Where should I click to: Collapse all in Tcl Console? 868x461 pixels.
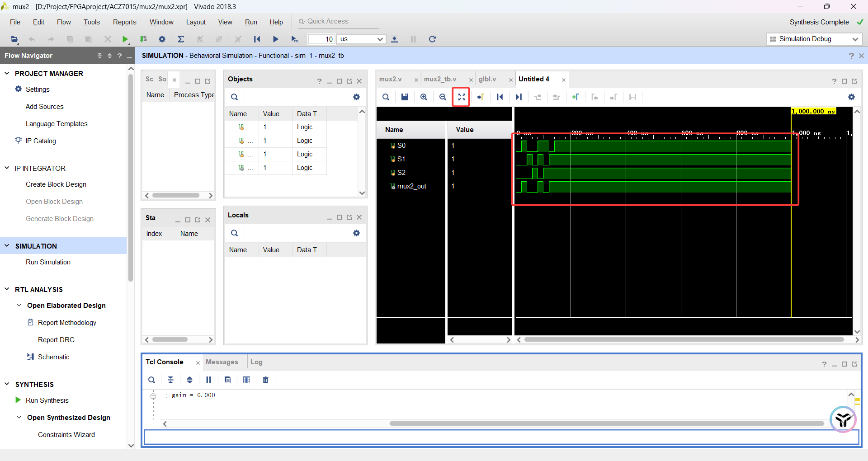pos(170,380)
